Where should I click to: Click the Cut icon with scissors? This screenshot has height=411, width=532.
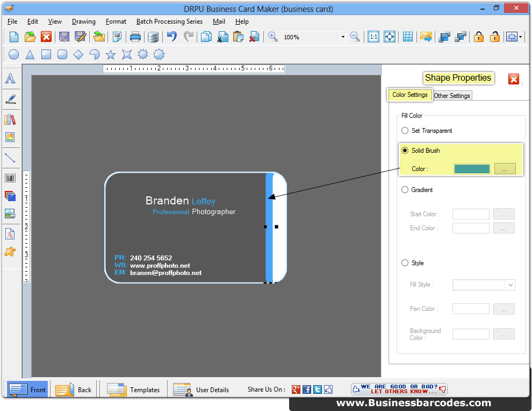(x=222, y=37)
